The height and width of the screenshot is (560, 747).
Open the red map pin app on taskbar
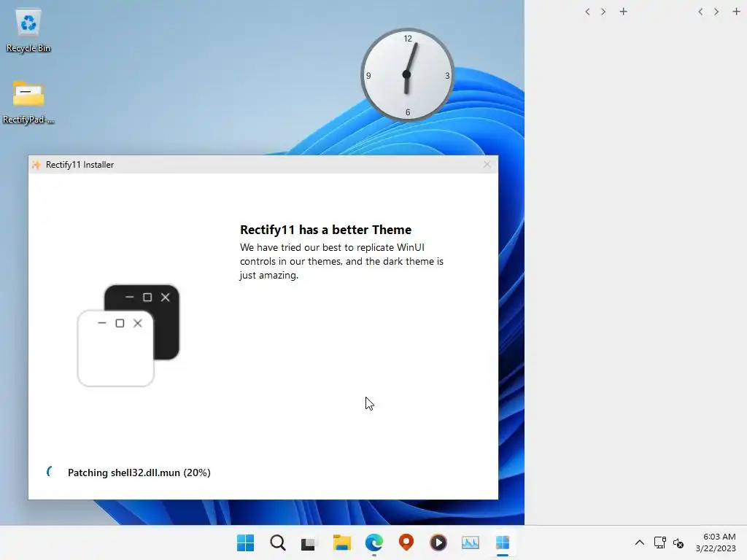point(406,542)
